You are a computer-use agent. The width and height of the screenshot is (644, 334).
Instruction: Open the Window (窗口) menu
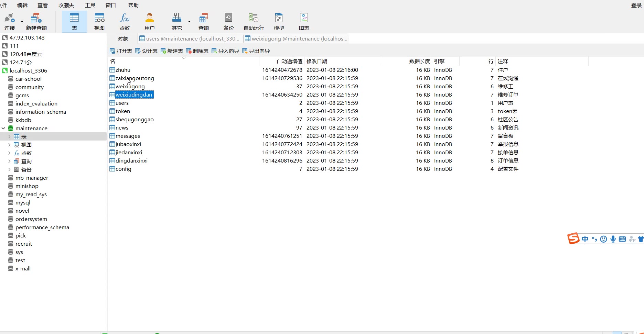111,5
